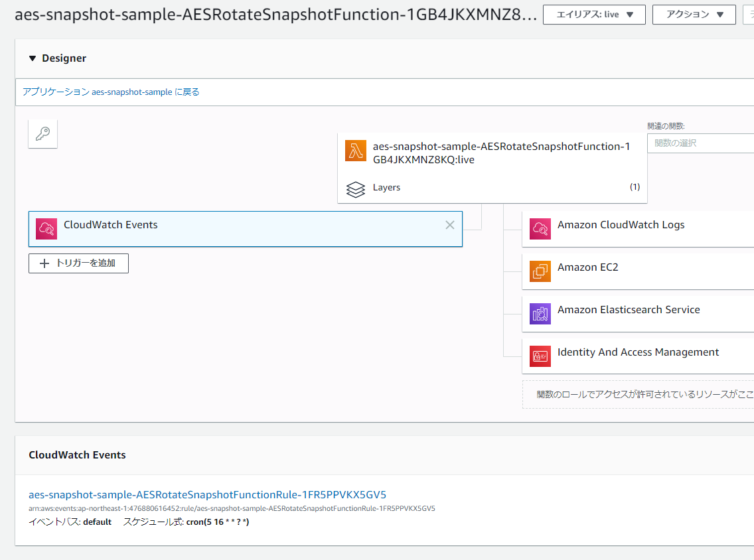Click the Amazon EC2 icon
Viewport: 754px width, 560px height.
[x=540, y=271]
